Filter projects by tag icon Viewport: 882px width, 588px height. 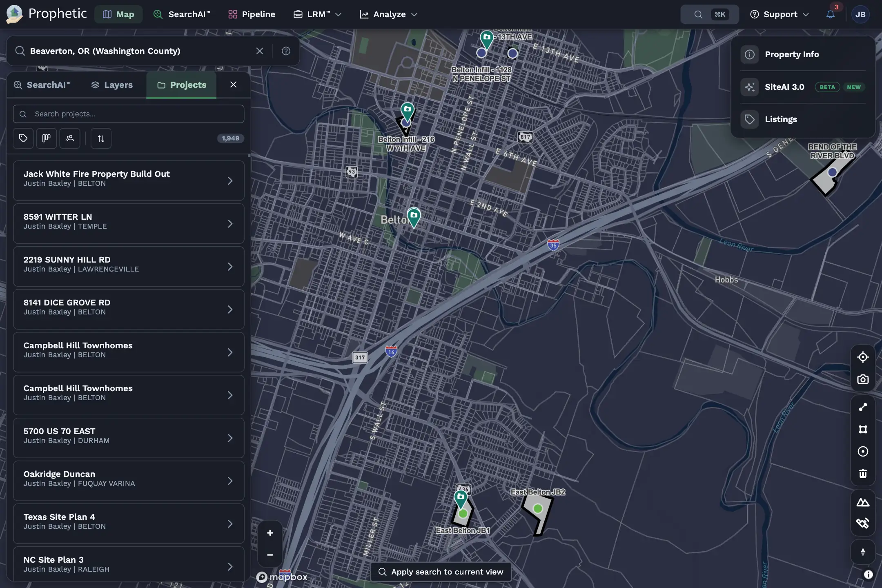(x=23, y=138)
